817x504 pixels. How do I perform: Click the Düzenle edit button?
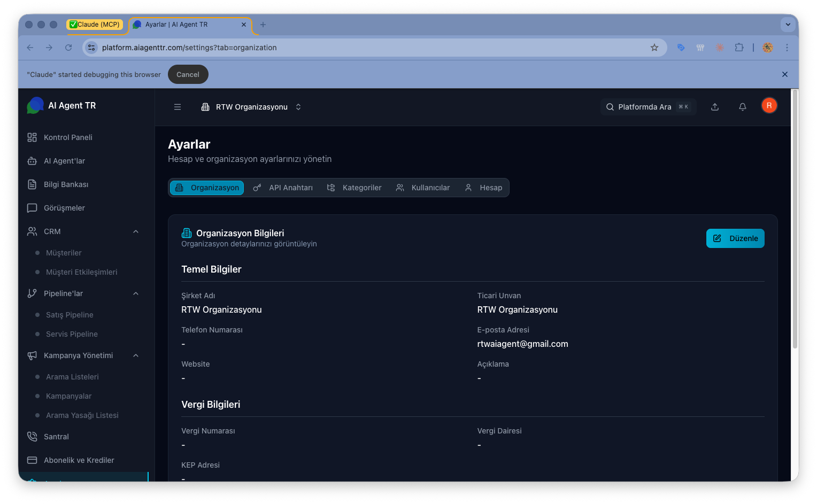pos(735,238)
